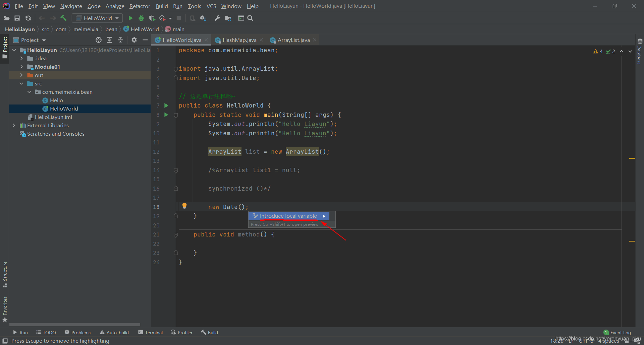Toggle the Database tool window on right edge
The width and height of the screenshot is (644, 345).
point(640,52)
